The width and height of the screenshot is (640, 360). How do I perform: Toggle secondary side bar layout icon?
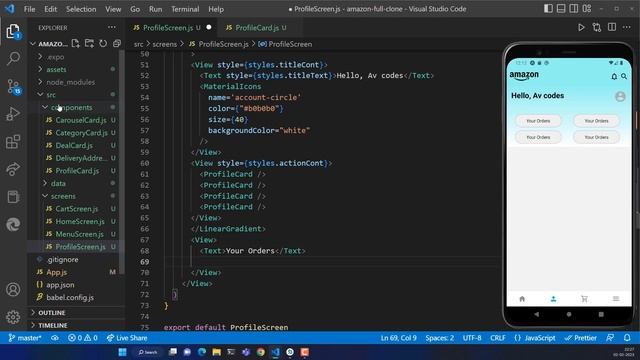coord(573,9)
